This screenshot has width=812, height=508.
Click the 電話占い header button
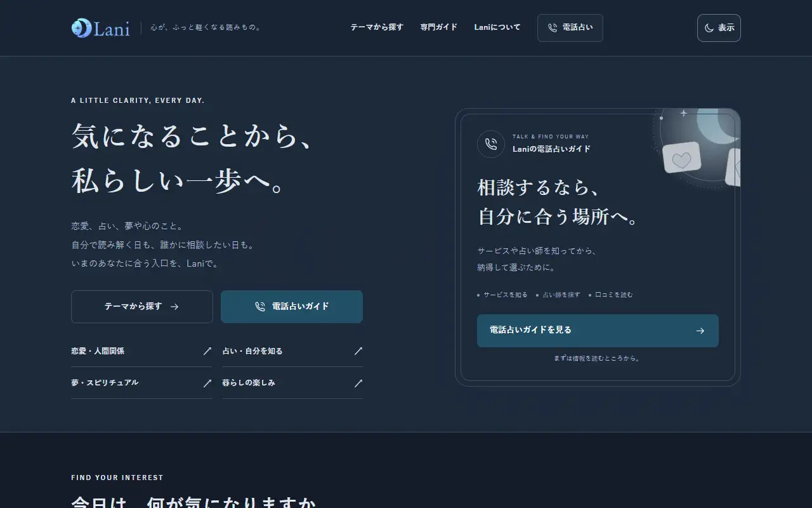tap(570, 28)
